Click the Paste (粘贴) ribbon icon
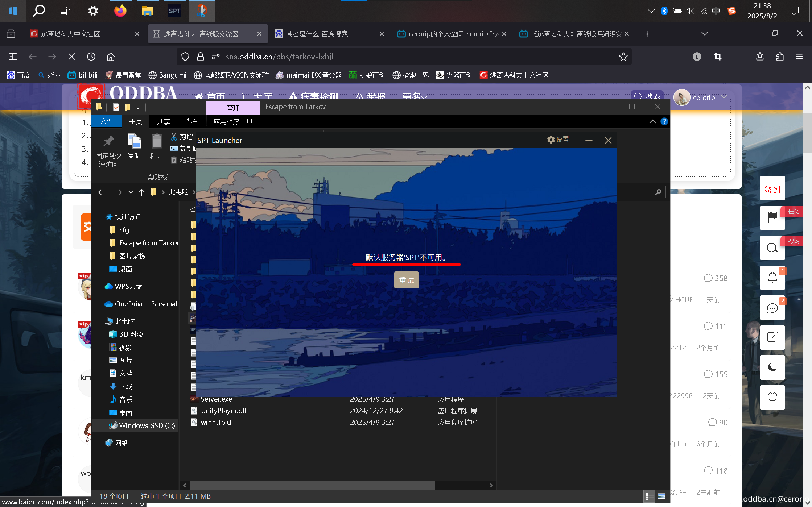This screenshot has width=812, height=507. click(156, 146)
